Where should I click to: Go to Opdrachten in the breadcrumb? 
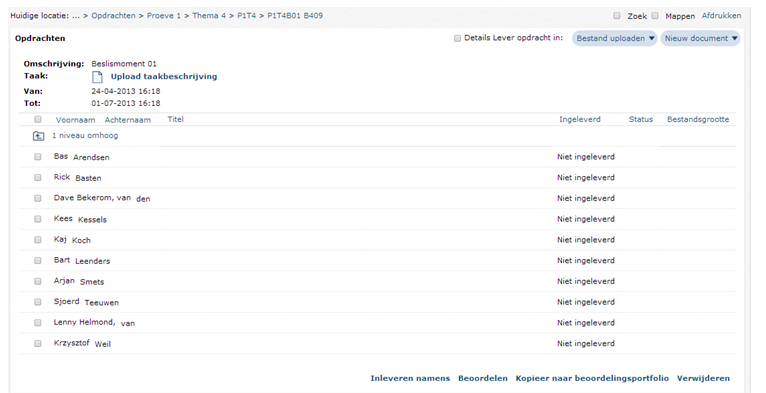point(113,16)
